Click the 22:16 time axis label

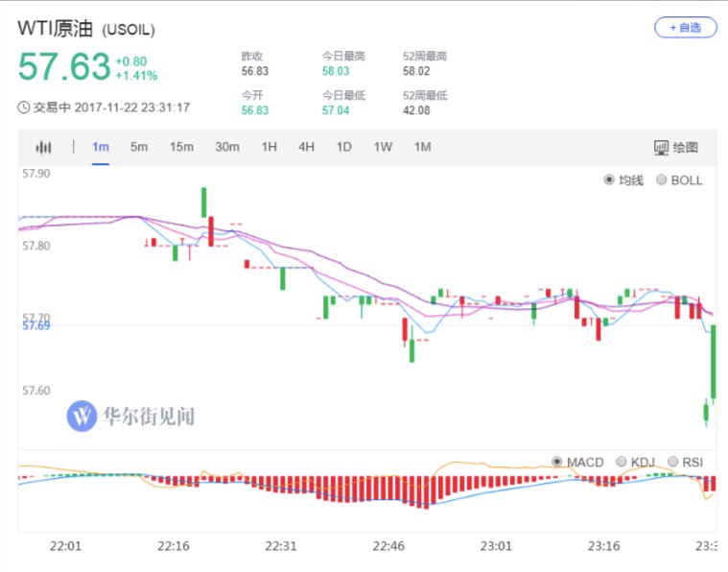174,546
